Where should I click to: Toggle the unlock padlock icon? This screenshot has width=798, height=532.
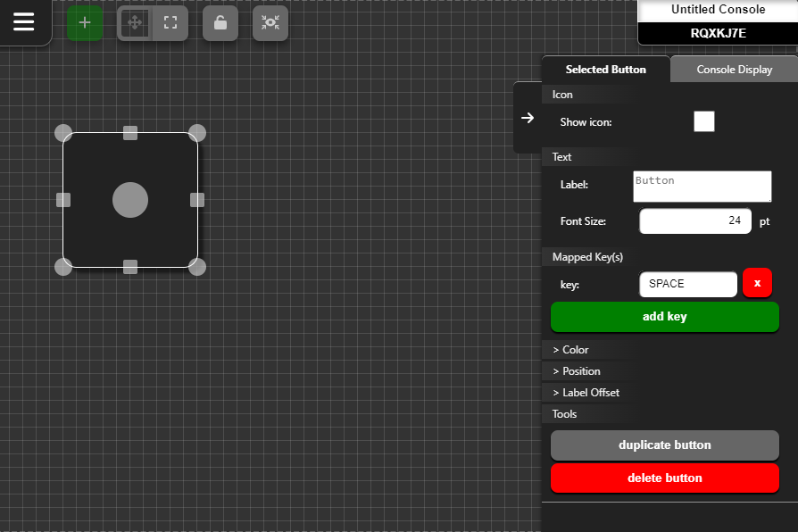click(x=220, y=23)
